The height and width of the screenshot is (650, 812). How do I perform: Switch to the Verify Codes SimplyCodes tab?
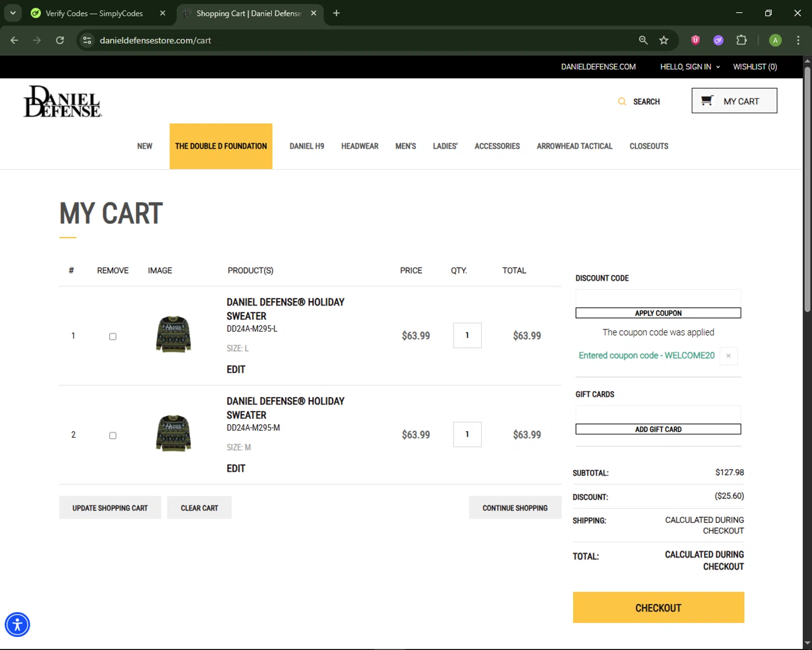pos(94,13)
